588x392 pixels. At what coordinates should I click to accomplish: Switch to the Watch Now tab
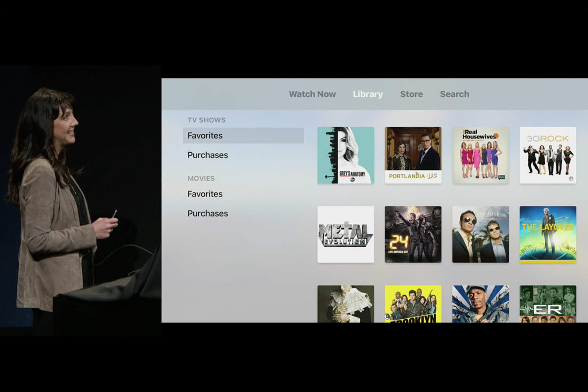[x=312, y=94]
